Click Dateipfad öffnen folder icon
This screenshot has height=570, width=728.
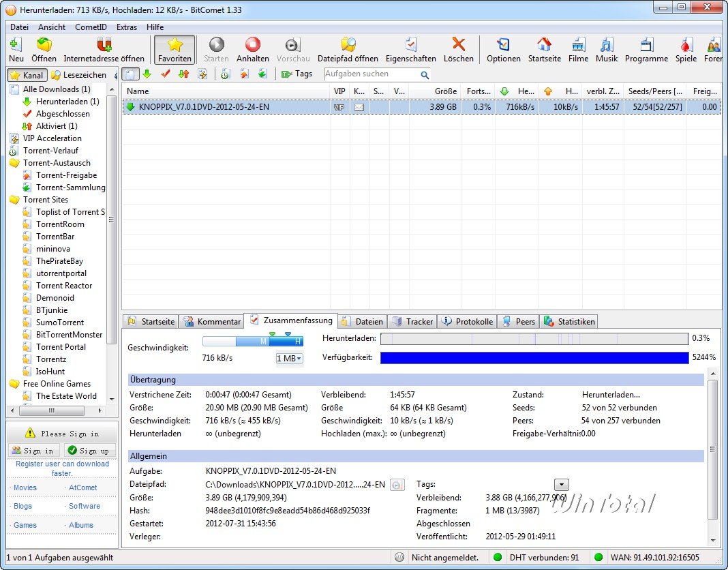pos(348,45)
